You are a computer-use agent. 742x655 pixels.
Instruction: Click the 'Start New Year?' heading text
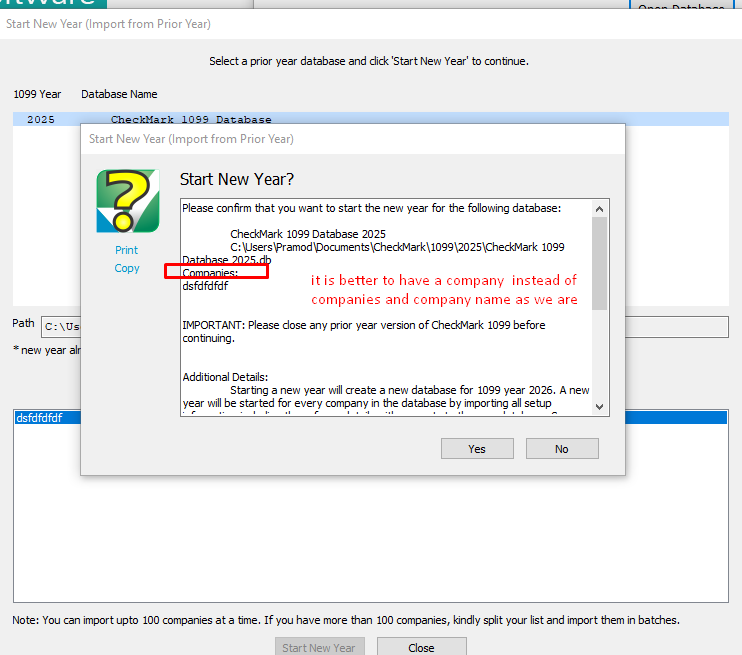237,179
